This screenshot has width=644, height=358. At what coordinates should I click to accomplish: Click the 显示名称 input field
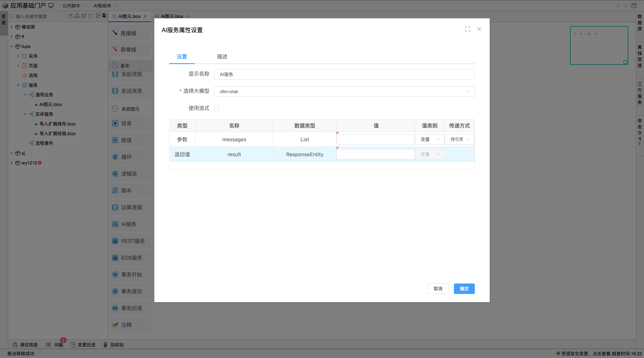pos(344,74)
